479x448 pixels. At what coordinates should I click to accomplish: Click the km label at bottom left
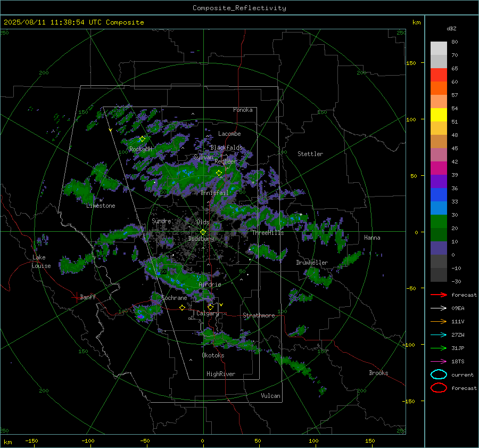[x=8, y=442]
